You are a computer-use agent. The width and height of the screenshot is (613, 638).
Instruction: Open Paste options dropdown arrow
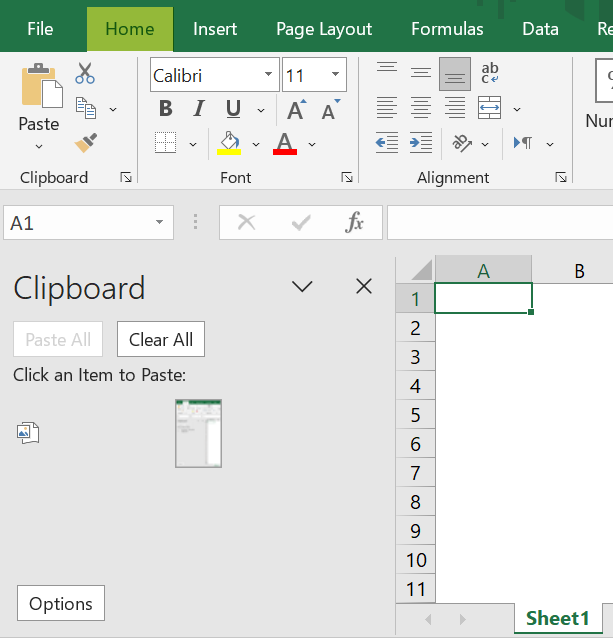(x=39, y=146)
